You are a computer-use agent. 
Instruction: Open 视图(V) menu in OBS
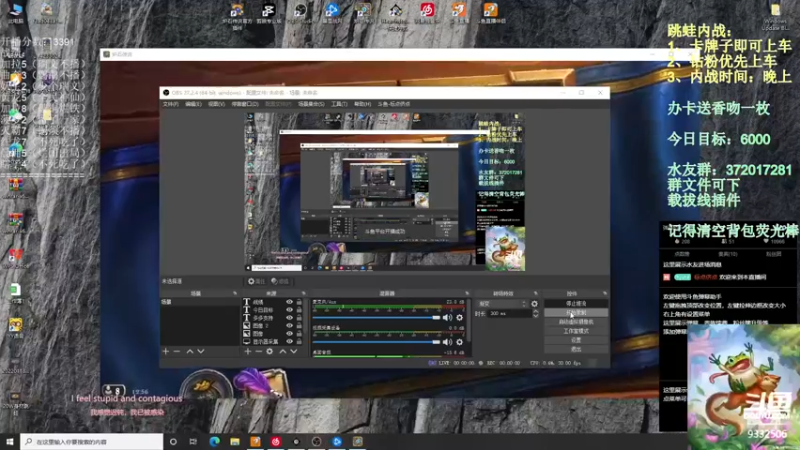216,104
